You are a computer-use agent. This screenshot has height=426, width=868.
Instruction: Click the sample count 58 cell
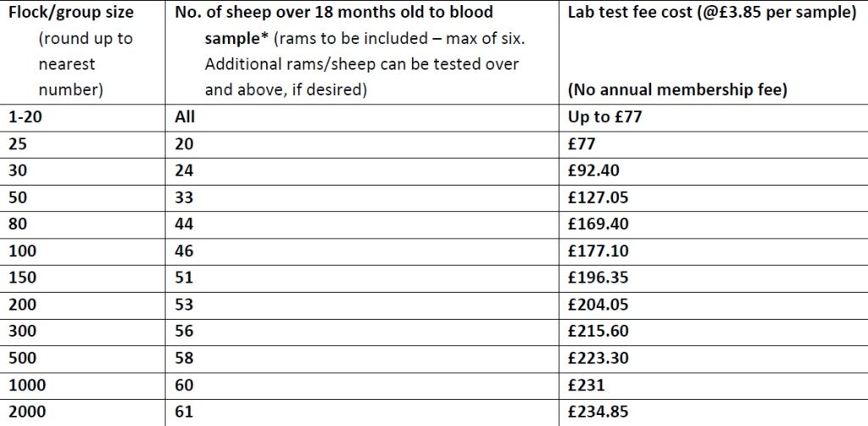tap(184, 358)
